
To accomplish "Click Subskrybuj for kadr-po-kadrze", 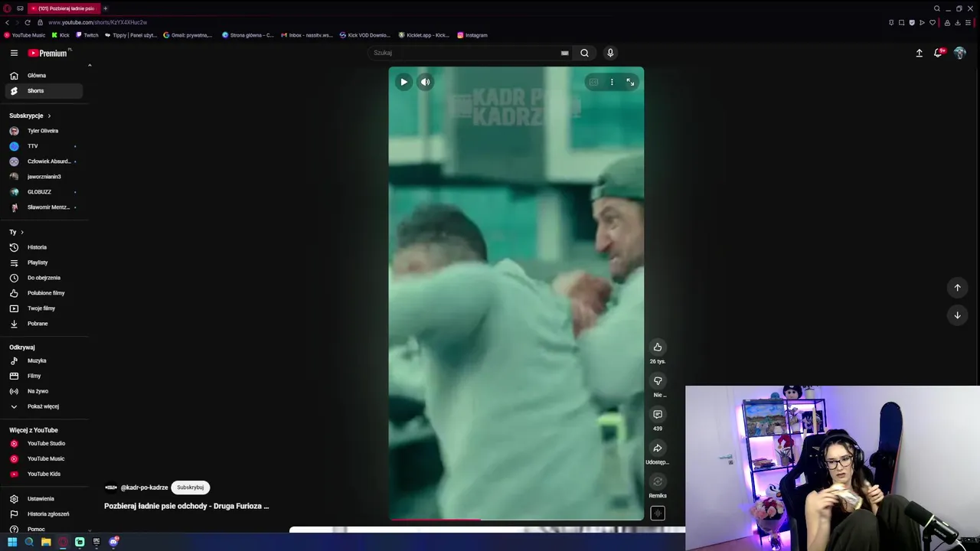I will [190, 487].
